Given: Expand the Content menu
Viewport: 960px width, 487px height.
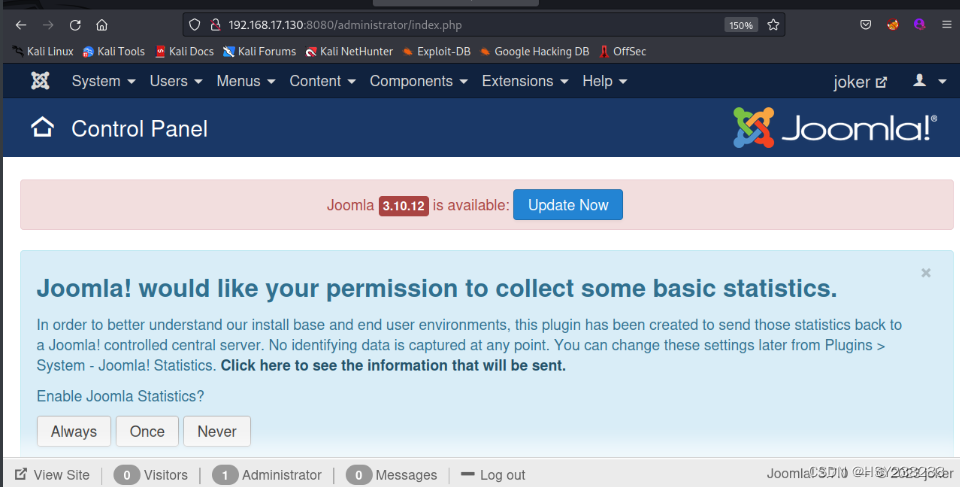Looking at the screenshot, I should click(322, 81).
